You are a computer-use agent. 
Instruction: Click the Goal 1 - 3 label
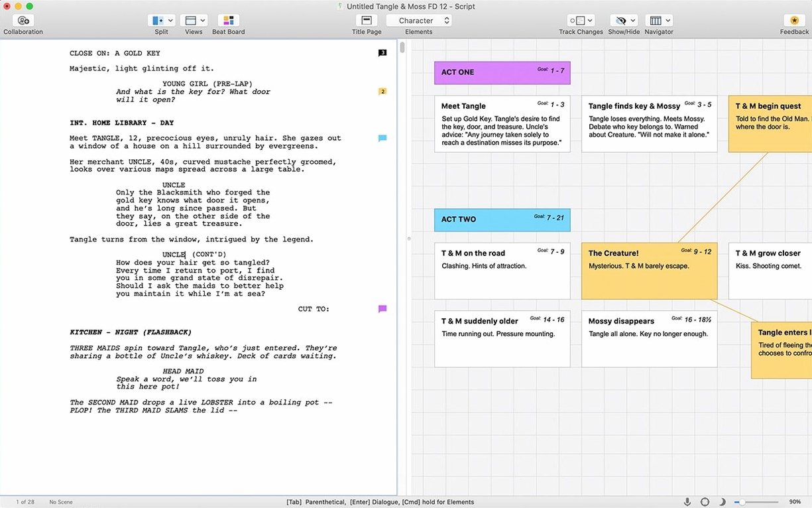click(x=551, y=104)
